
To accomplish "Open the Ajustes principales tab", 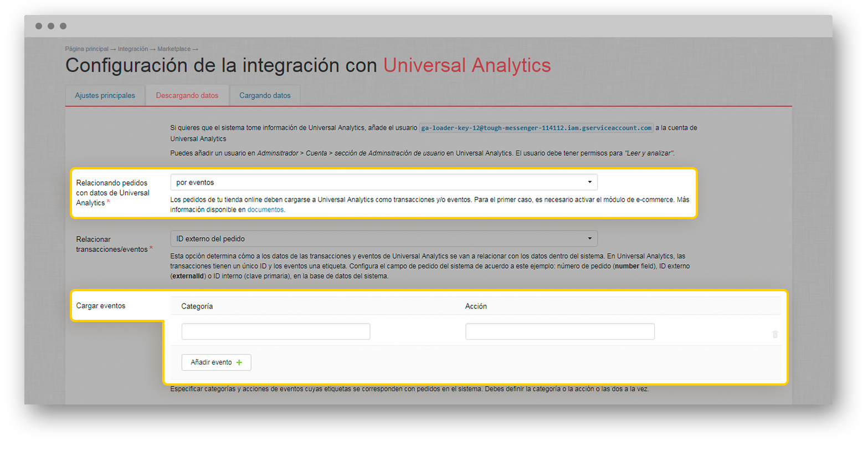I will [105, 95].
